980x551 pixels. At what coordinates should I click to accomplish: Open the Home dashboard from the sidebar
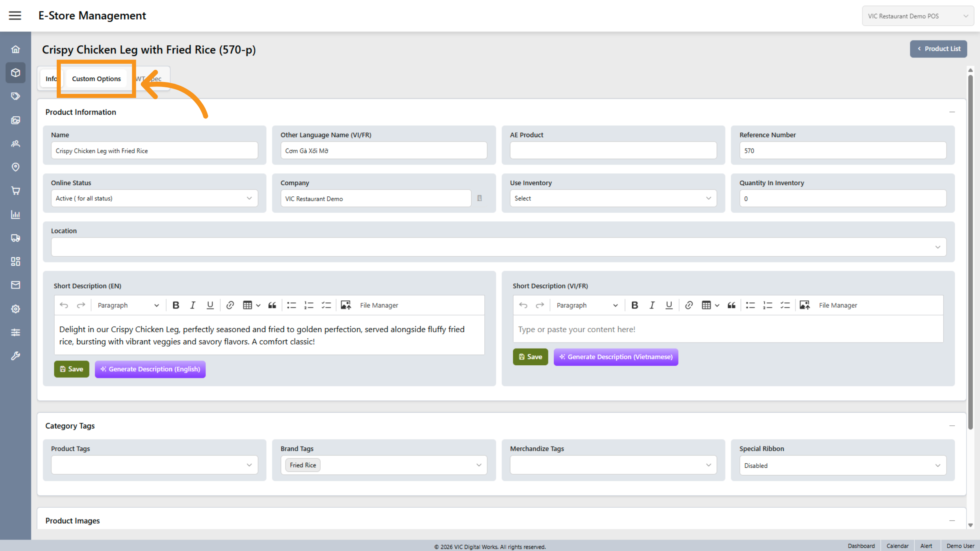click(15, 49)
